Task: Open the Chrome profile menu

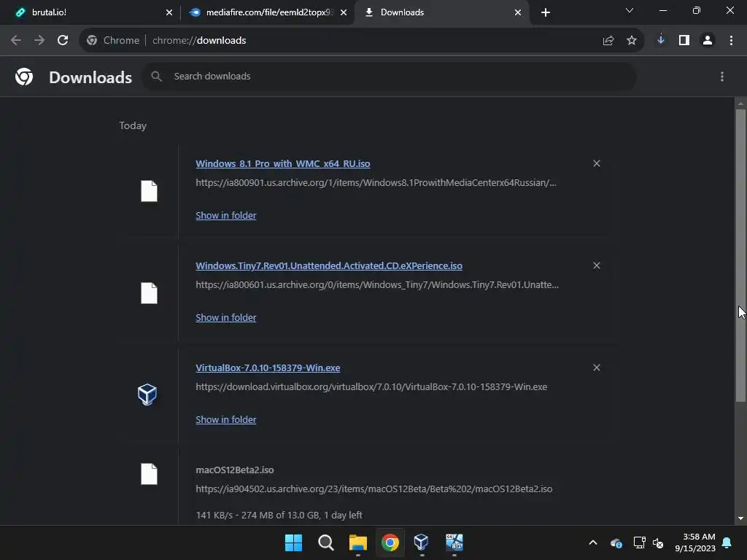Action: pyautogui.click(x=708, y=40)
